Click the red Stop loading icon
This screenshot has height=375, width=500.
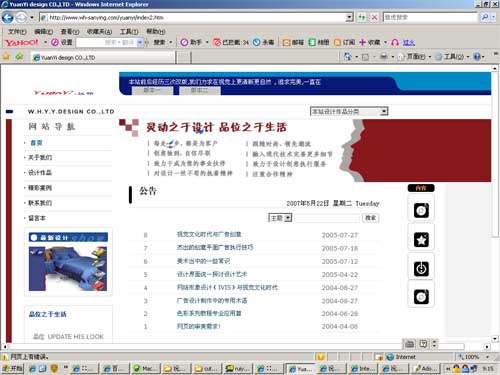coord(374,17)
